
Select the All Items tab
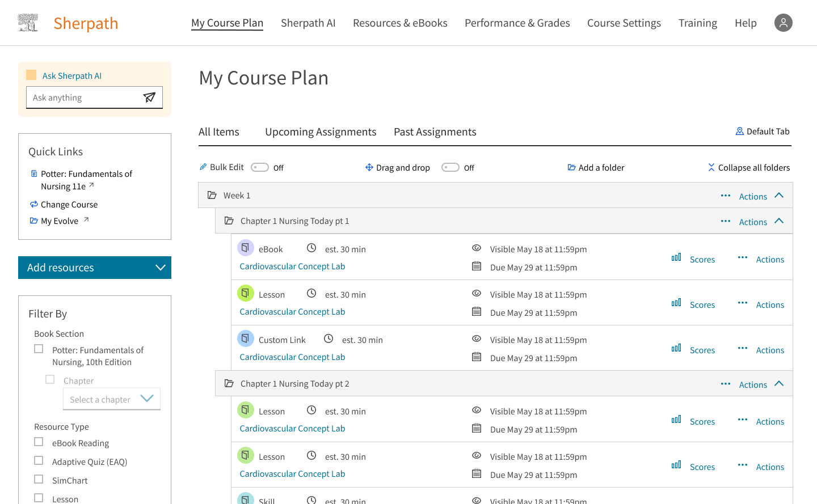(219, 132)
